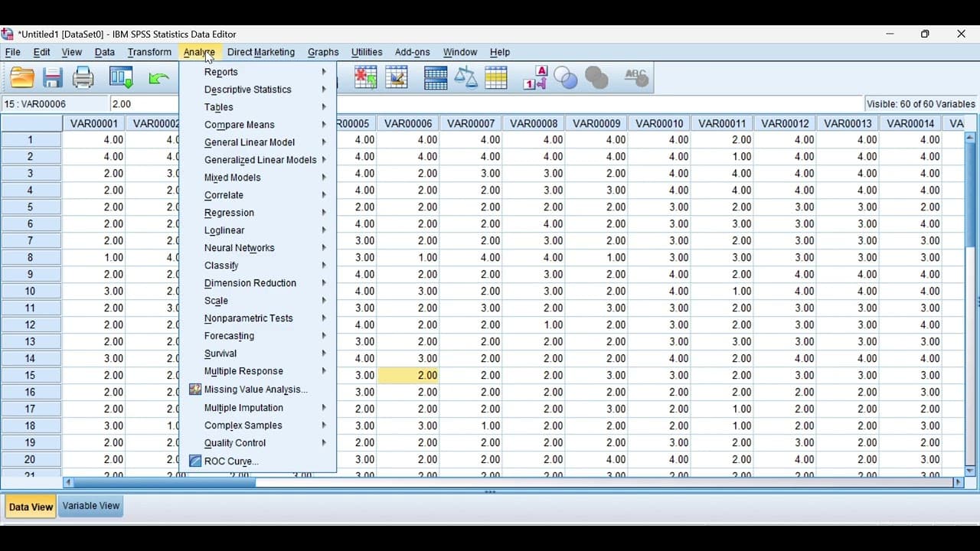Save the dataset with the floppy disk icon
This screenshot has width=980, height=551.
[52, 77]
